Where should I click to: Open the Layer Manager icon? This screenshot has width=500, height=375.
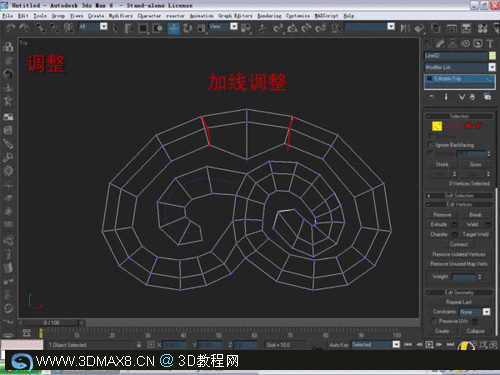pos(436,28)
